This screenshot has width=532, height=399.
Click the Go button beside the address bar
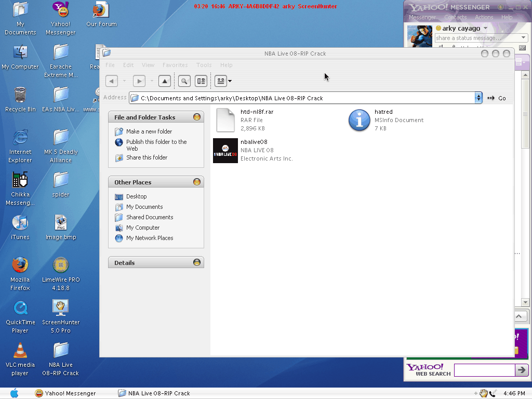(x=497, y=98)
